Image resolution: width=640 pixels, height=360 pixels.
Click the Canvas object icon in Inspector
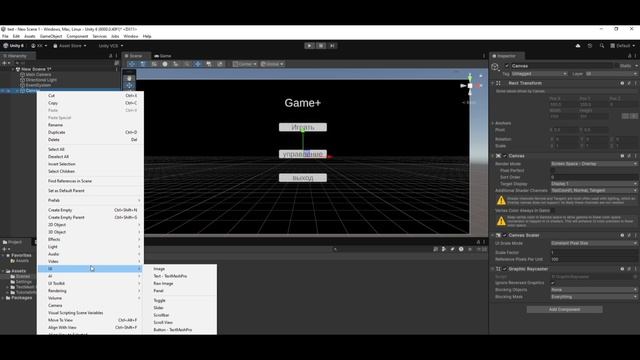coord(495,67)
